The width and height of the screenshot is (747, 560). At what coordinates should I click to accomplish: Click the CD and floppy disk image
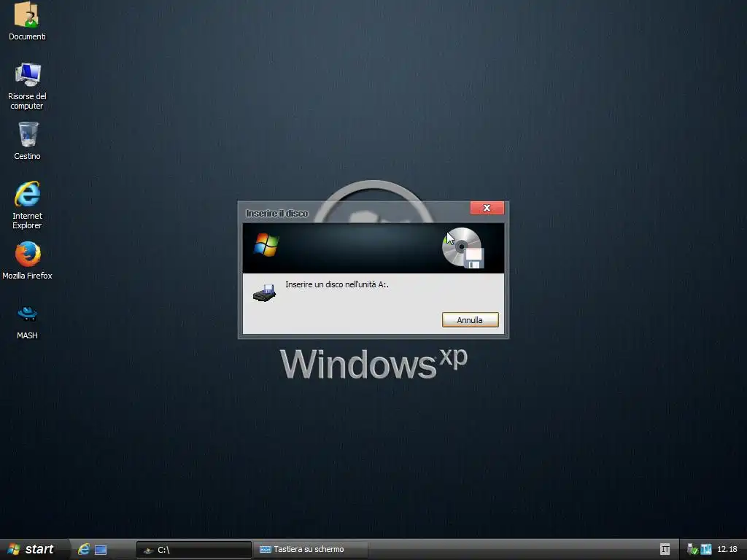tap(463, 248)
